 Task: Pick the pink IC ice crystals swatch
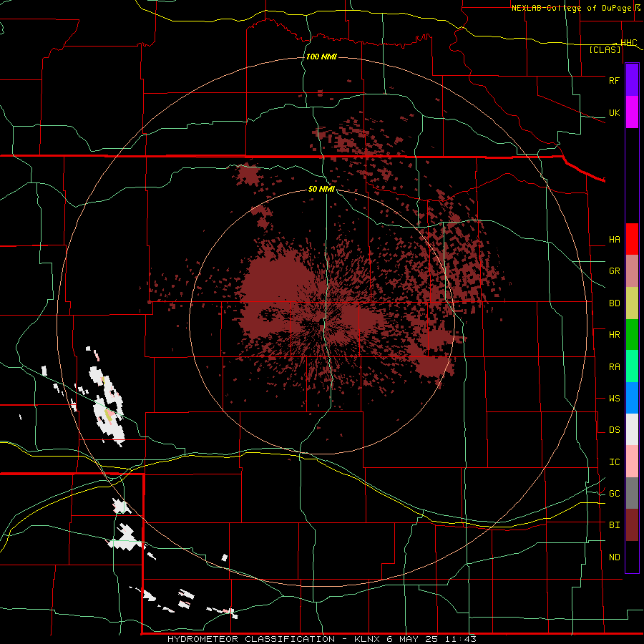coord(632,462)
